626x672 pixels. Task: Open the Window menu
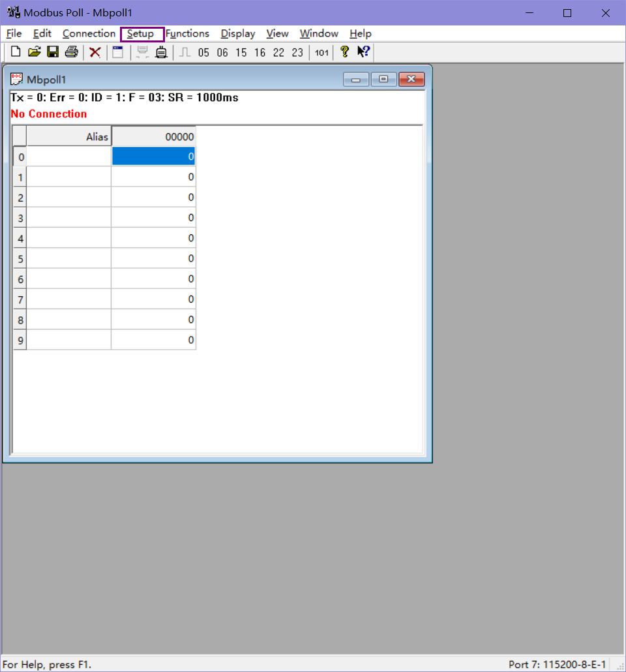(x=319, y=33)
